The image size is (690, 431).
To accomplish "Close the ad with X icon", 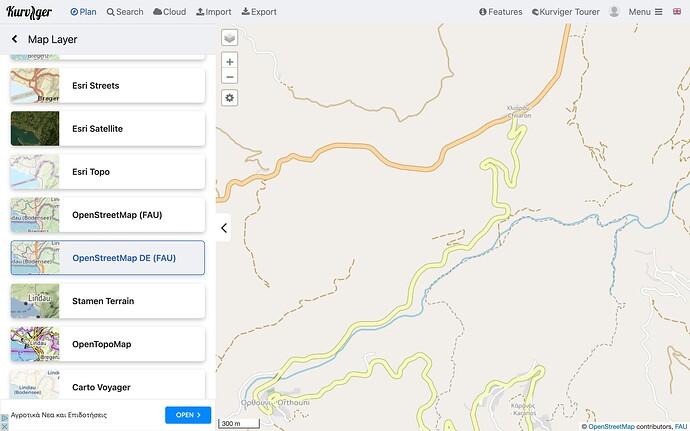I will 4,426.
